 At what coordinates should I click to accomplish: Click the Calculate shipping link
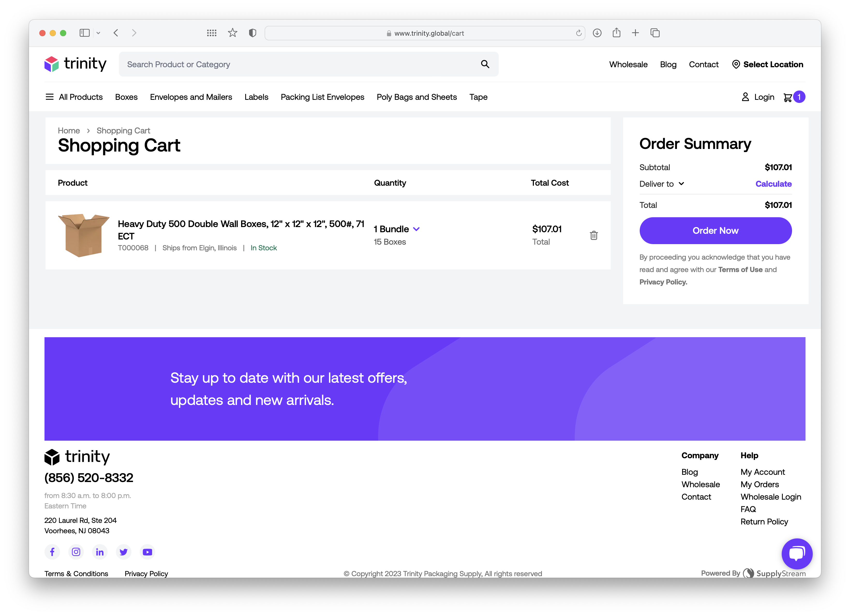[773, 184]
